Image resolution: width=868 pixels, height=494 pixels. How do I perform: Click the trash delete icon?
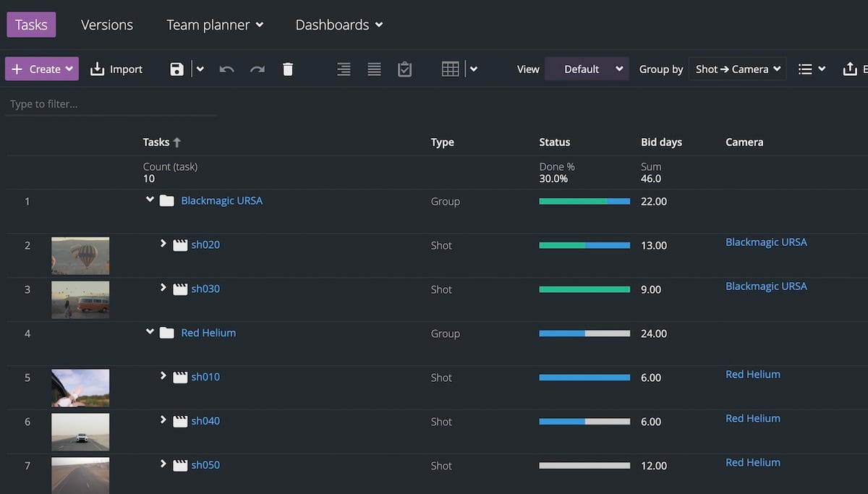pos(288,69)
